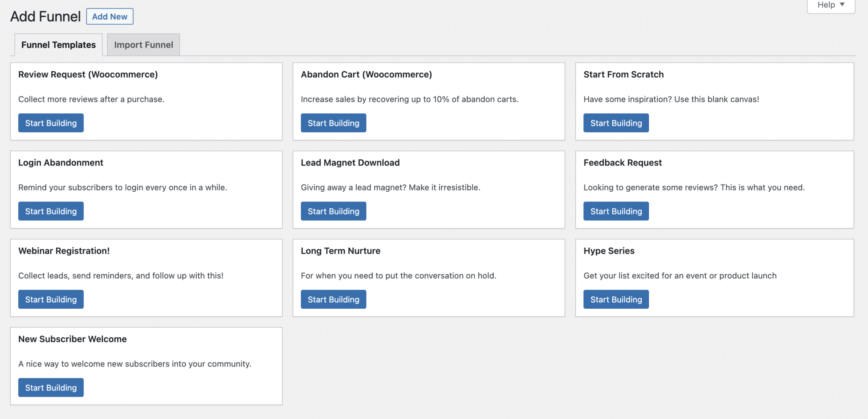Click Start Building for Webinar Registration!
Screen dimensions: 868x419
coord(50,299)
